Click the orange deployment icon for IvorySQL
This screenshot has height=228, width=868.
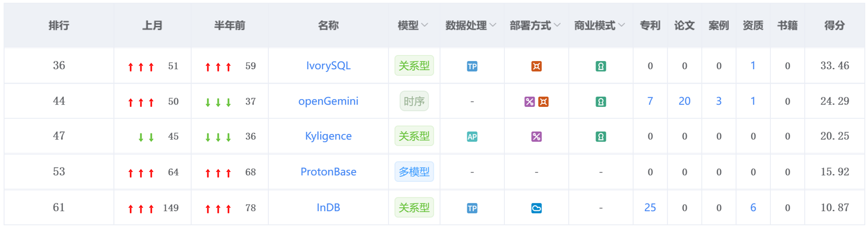click(536, 67)
